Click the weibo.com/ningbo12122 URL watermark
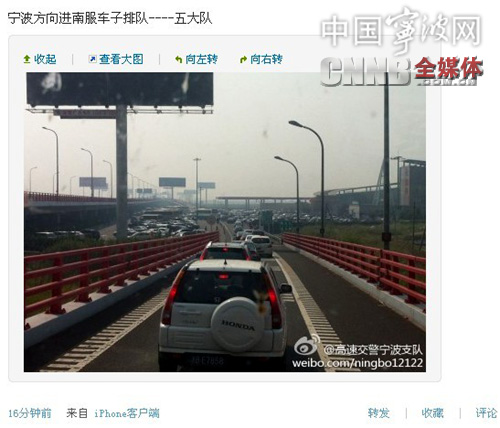 357,363
